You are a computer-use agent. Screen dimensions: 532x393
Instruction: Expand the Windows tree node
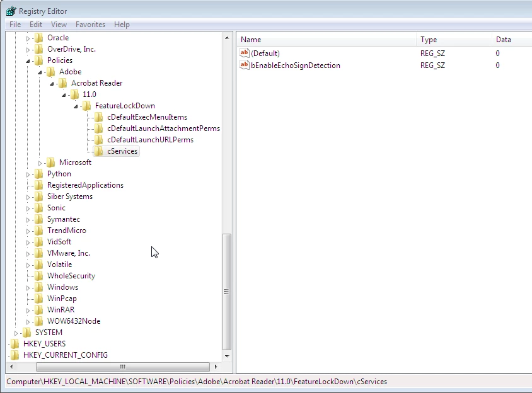[28, 288]
